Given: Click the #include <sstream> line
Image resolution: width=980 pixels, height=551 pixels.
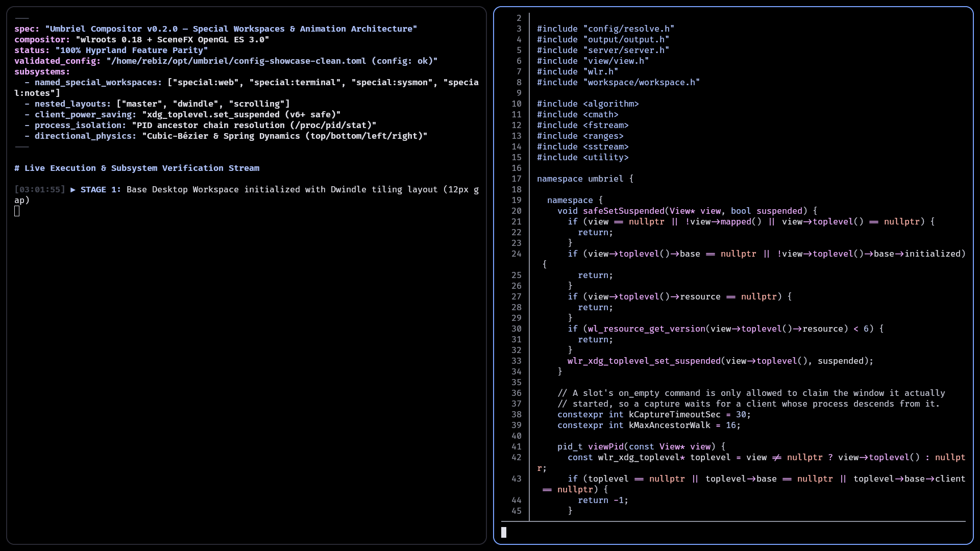Looking at the screenshot, I should pyautogui.click(x=582, y=147).
